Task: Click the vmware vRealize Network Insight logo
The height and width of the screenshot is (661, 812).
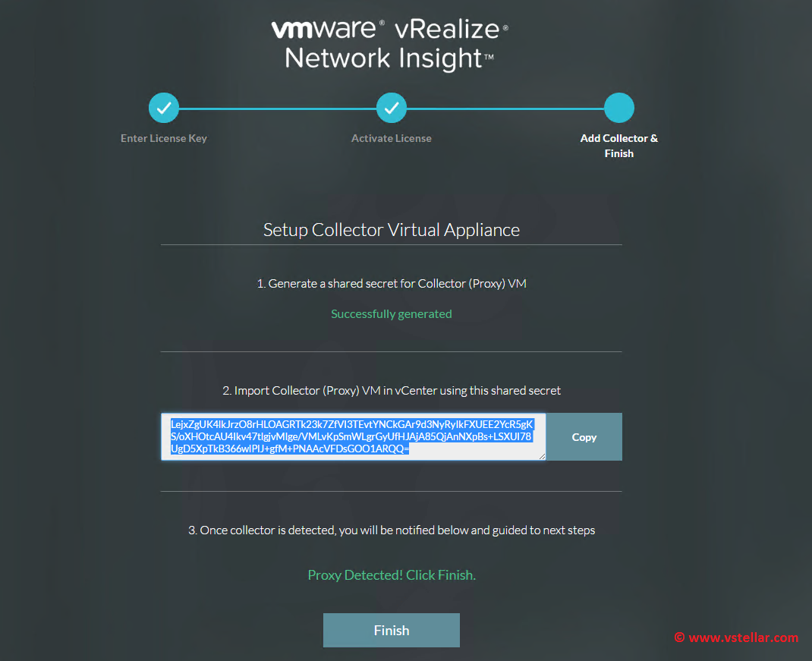Action: [x=389, y=45]
